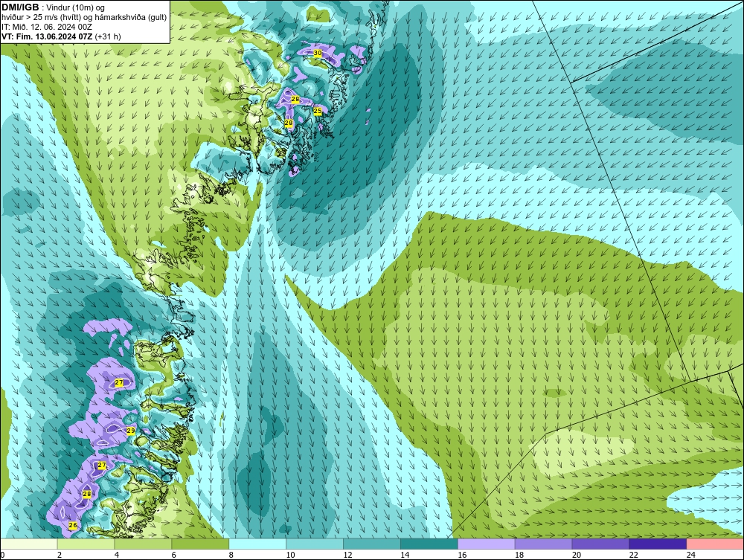
Task: Click the legend scale number 10
Action: coord(290,555)
